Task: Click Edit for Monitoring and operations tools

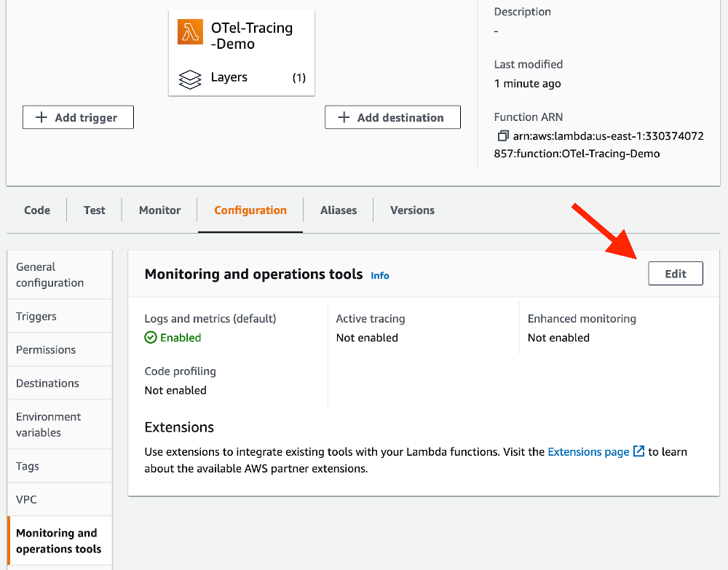Action: [675, 273]
